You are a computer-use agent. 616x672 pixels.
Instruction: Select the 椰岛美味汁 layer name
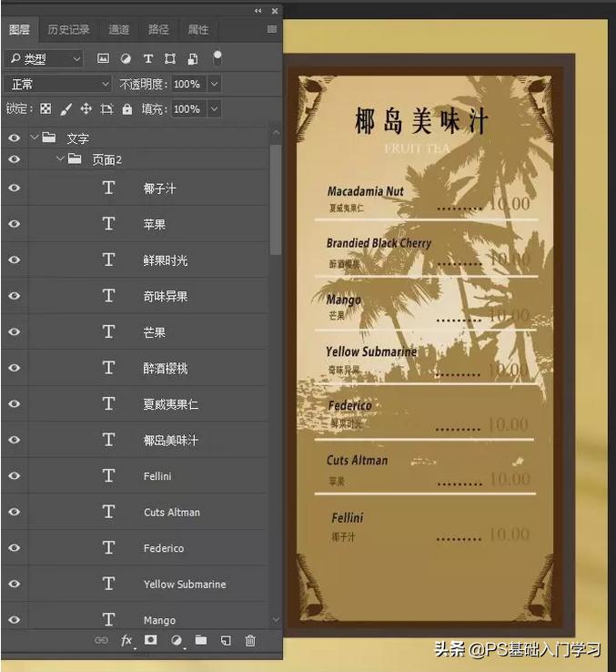tap(171, 440)
